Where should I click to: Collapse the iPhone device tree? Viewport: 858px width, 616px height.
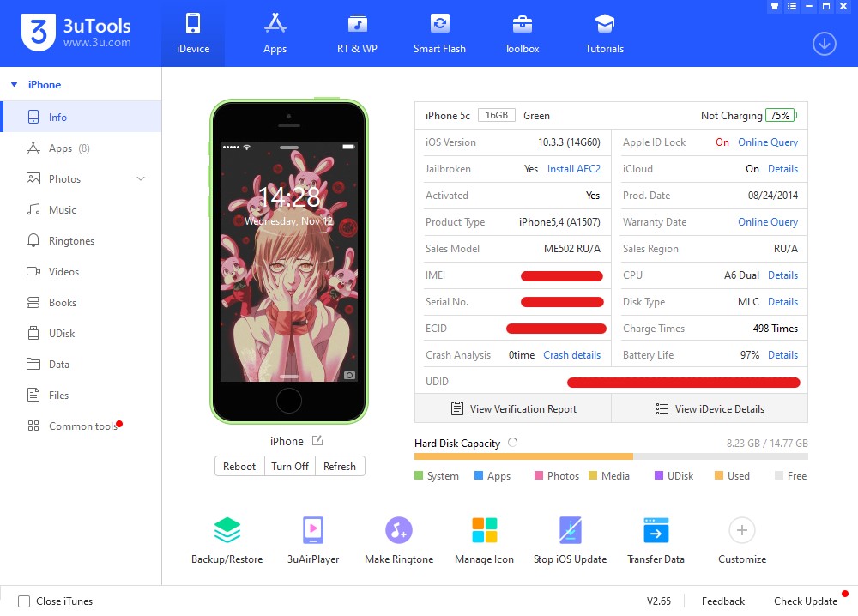point(15,84)
